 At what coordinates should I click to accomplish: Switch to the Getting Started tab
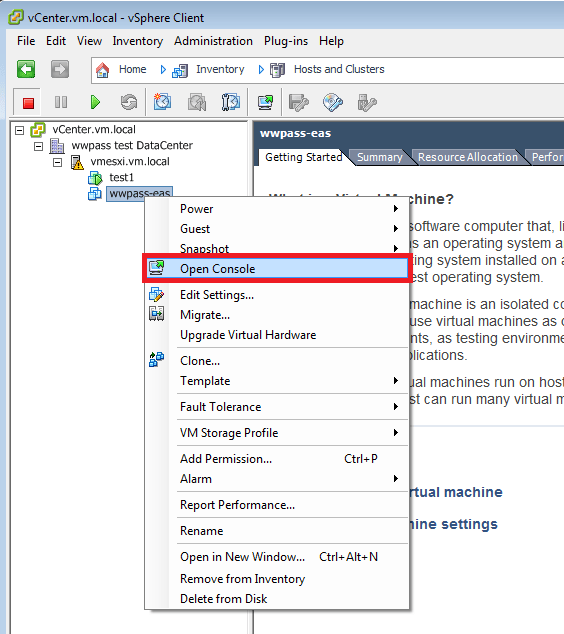coord(304,157)
